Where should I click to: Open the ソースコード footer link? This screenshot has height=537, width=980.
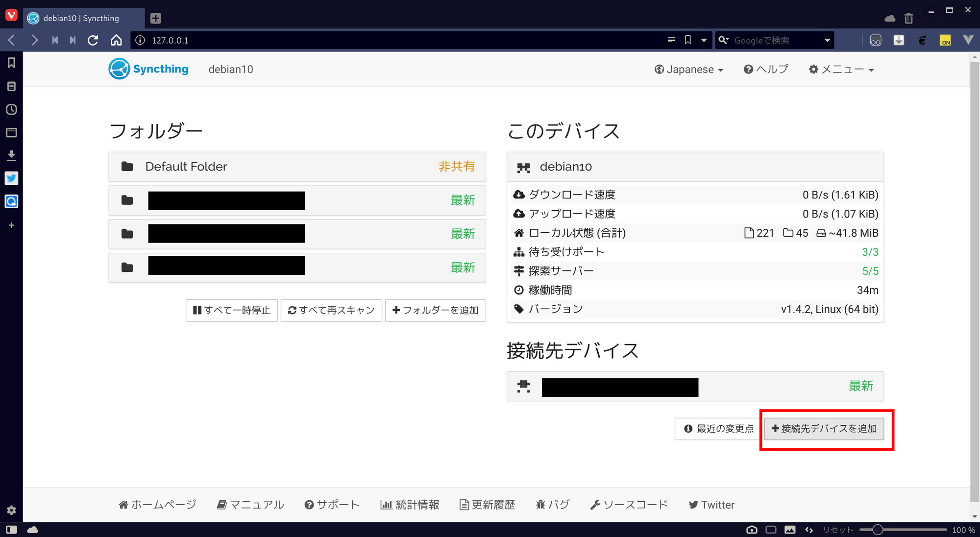(x=629, y=505)
